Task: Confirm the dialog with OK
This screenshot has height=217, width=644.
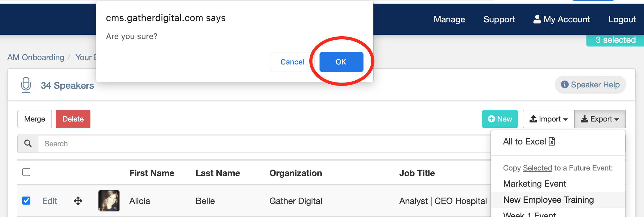Action: [x=341, y=62]
